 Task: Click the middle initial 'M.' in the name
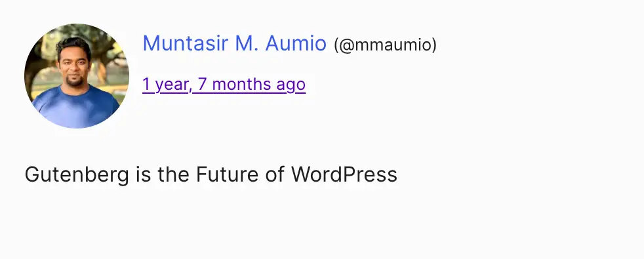click(x=247, y=43)
